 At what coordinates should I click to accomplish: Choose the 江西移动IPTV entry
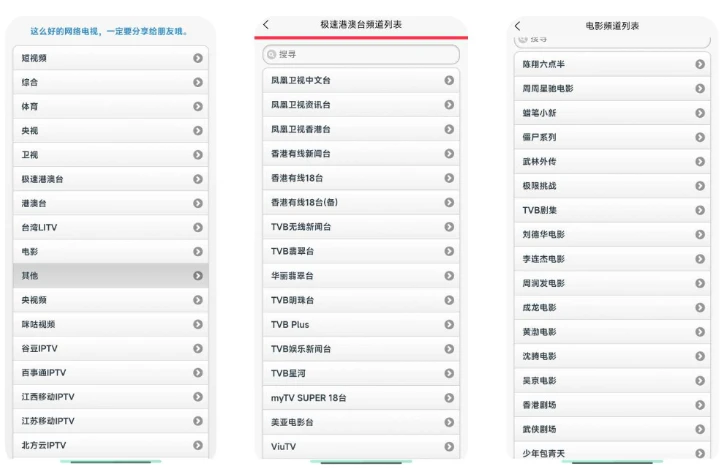110,396
